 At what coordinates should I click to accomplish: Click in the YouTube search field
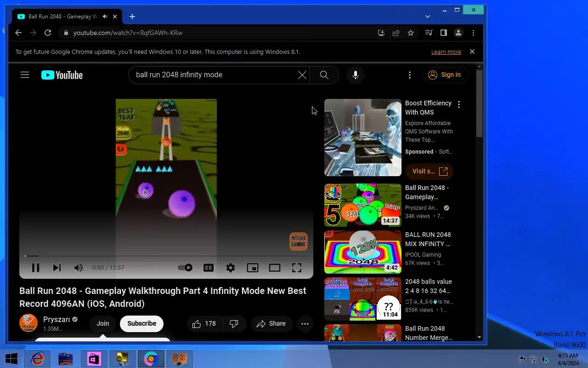216,75
